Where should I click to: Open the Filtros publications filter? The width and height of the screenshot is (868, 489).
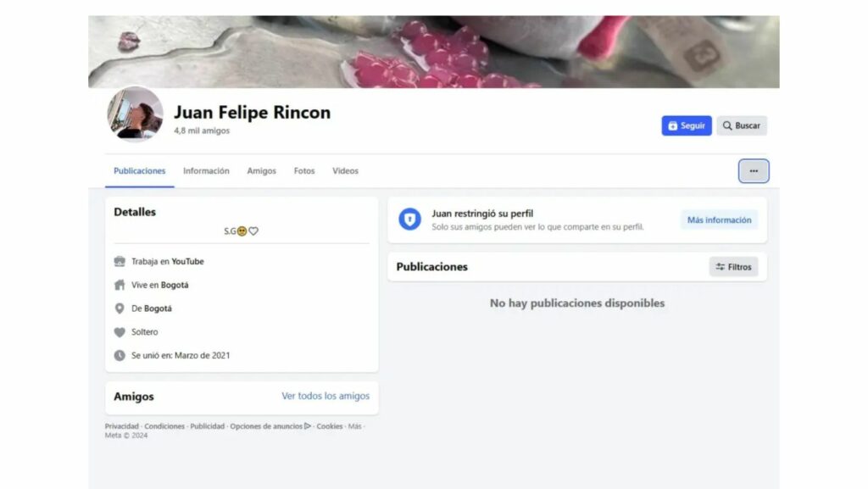[733, 267]
